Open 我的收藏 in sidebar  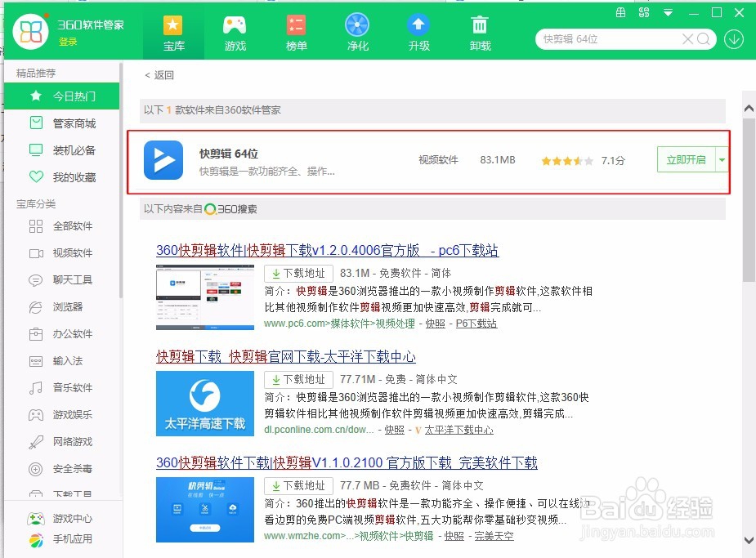point(62,177)
